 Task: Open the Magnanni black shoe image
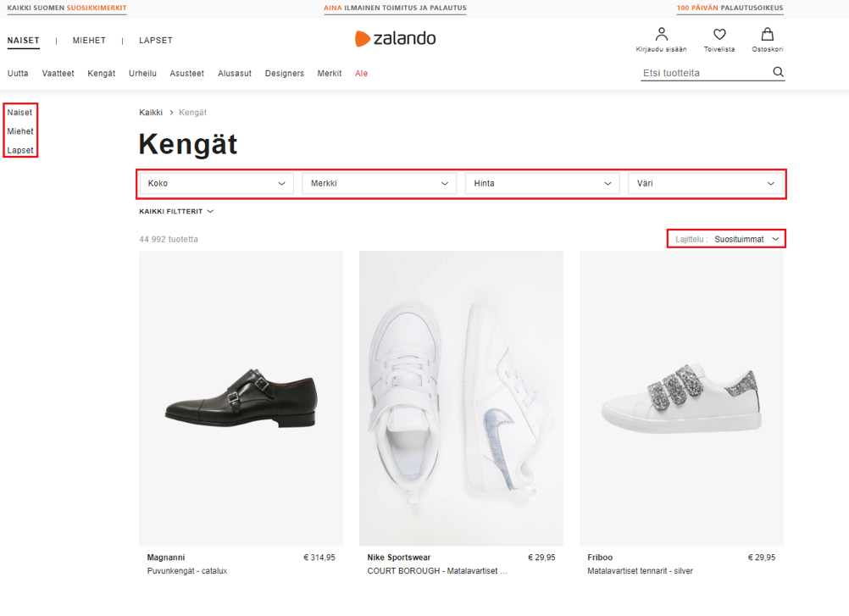pyautogui.click(x=241, y=398)
